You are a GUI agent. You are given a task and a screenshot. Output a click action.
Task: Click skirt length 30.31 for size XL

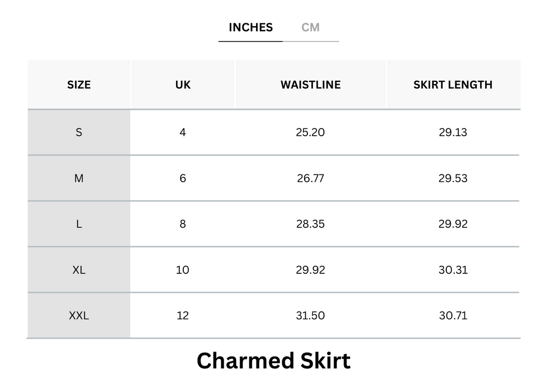(x=453, y=270)
